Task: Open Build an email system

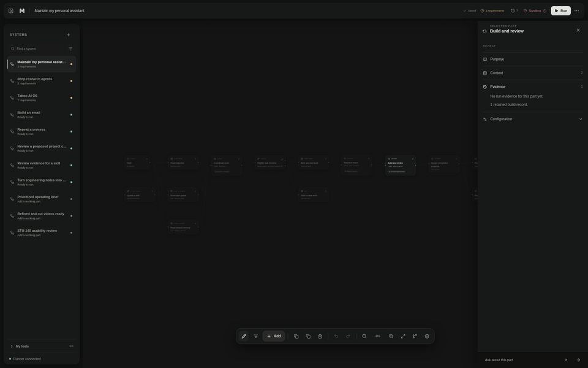Action: [x=42, y=115]
